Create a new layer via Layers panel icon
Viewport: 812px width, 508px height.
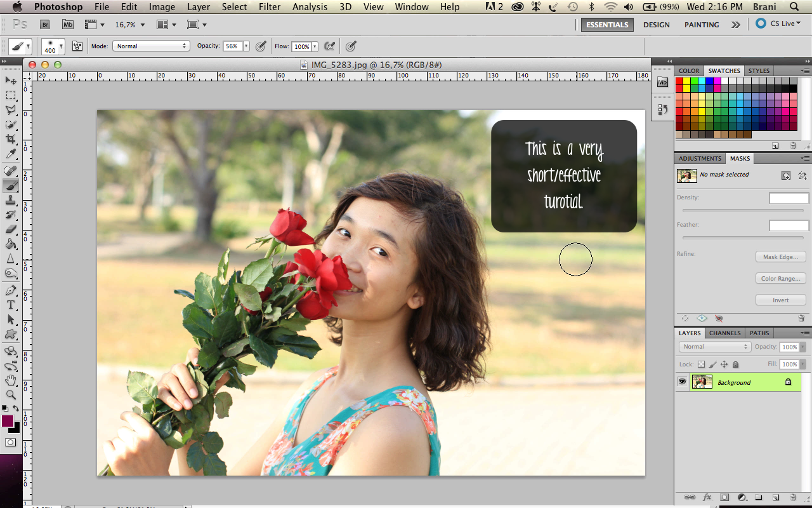(775, 497)
